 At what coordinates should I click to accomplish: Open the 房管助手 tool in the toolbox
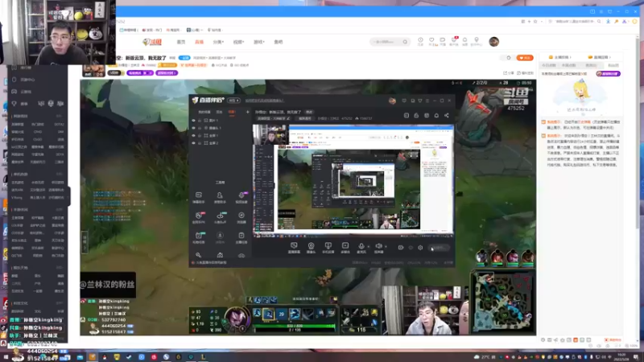[220, 197]
